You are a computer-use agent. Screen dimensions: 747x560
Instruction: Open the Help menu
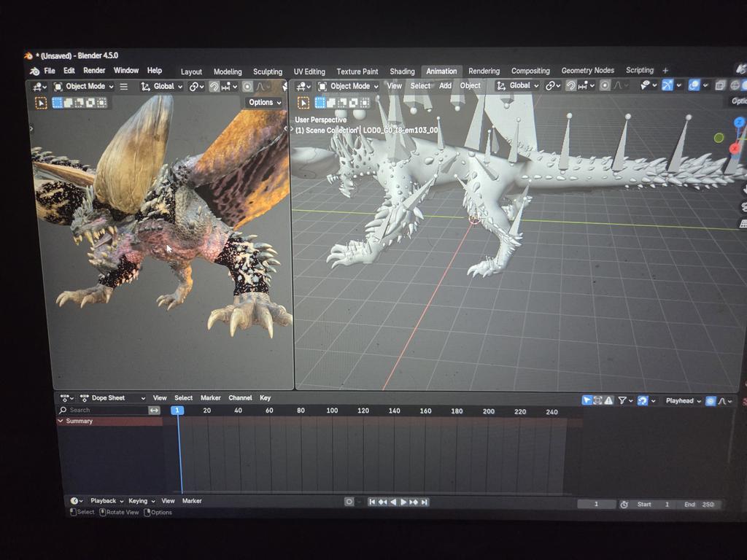(x=155, y=71)
